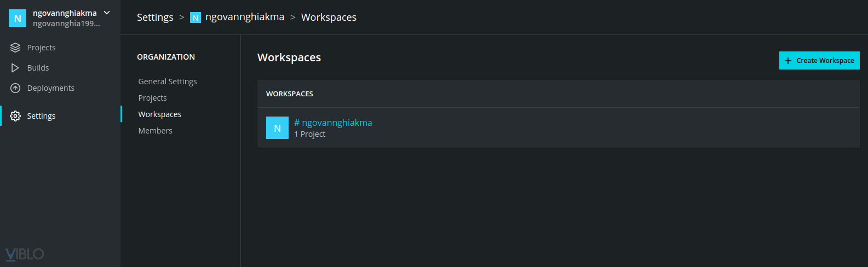Select Workspaces in the Organization menu

pos(159,114)
